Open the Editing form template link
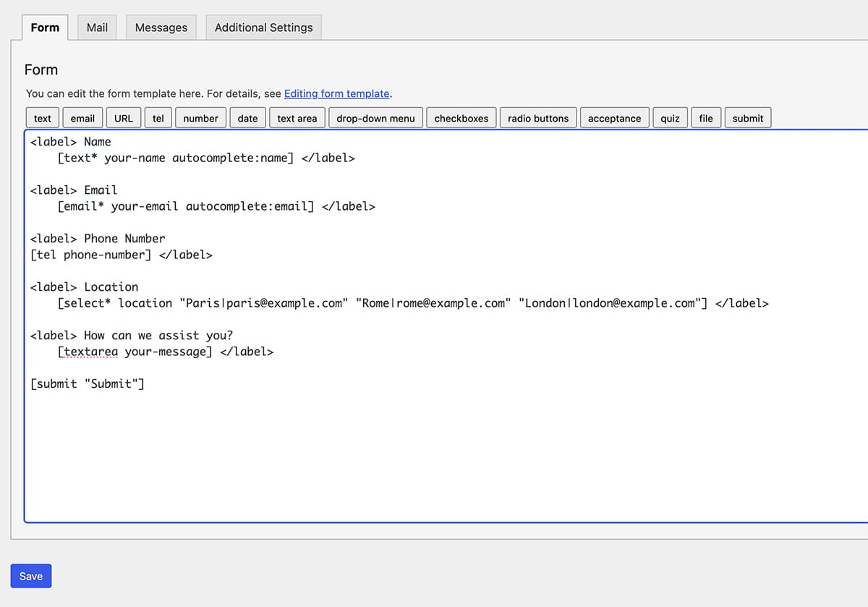This screenshot has width=868, height=607. tap(336, 93)
